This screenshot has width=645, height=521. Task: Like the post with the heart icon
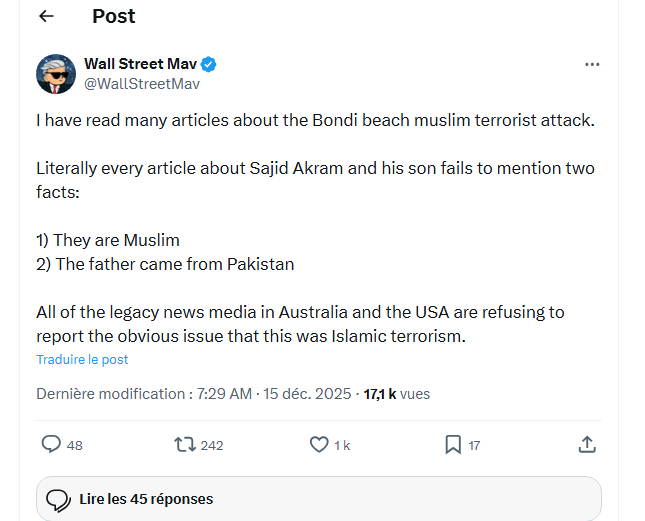pos(319,444)
